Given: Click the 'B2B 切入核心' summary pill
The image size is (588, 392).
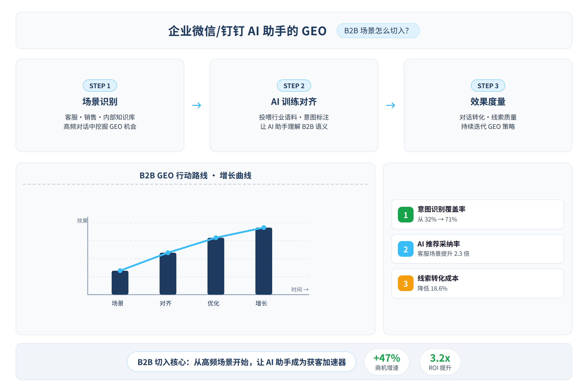Looking at the screenshot, I should click(242, 362).
